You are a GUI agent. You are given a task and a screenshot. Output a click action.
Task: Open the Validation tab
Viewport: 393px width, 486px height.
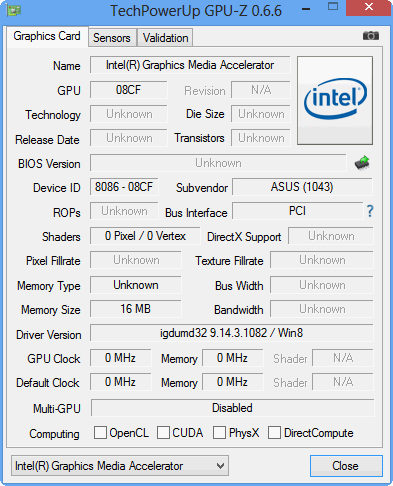tap(165, 38)
